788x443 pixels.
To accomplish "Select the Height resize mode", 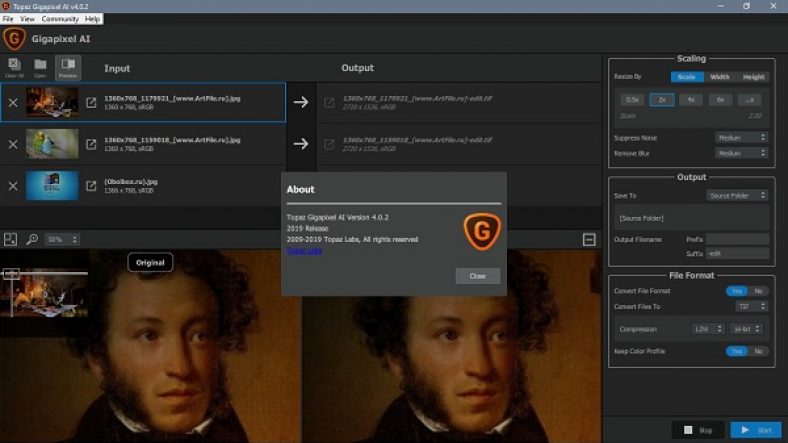I will click(x=753, y=77).
